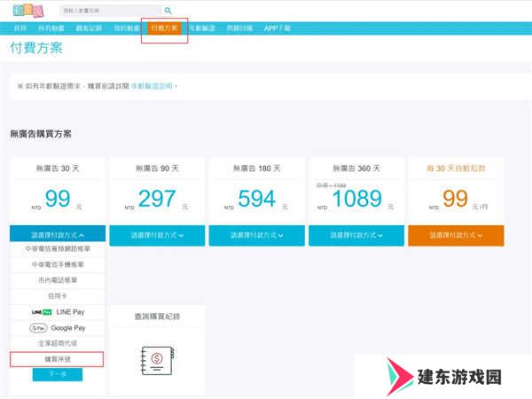Choose 中華電信寬頻網路帳單 payment option

tap(58, 248)
